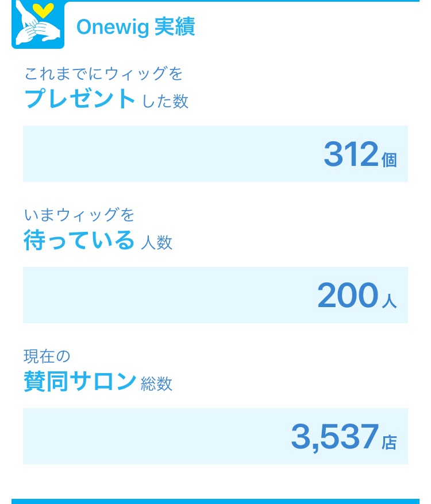Select the 3,537 salon count number

(x=335, y=437)
